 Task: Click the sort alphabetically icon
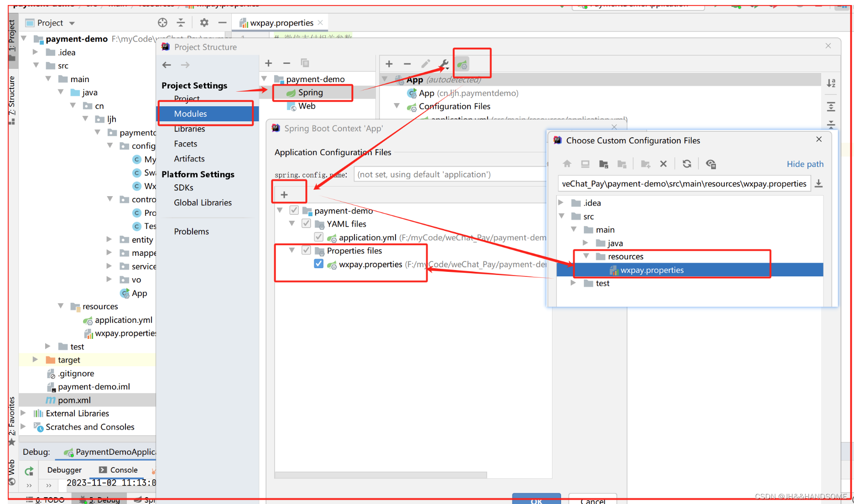coord(831,83)
